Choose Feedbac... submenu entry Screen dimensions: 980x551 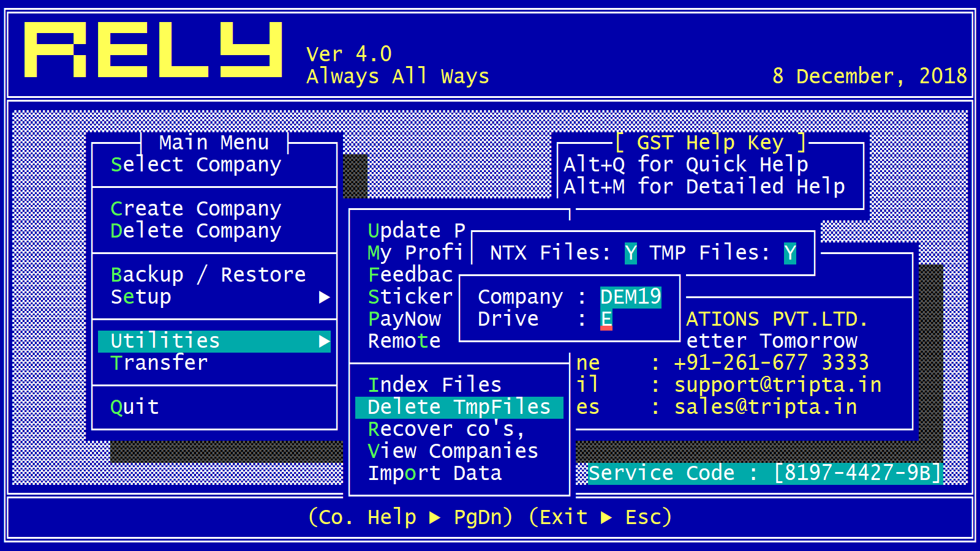[410, 275]
